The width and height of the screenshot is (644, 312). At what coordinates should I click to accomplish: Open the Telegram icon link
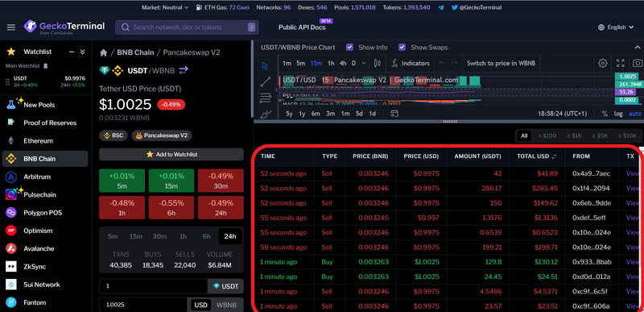tap(440, 7)
